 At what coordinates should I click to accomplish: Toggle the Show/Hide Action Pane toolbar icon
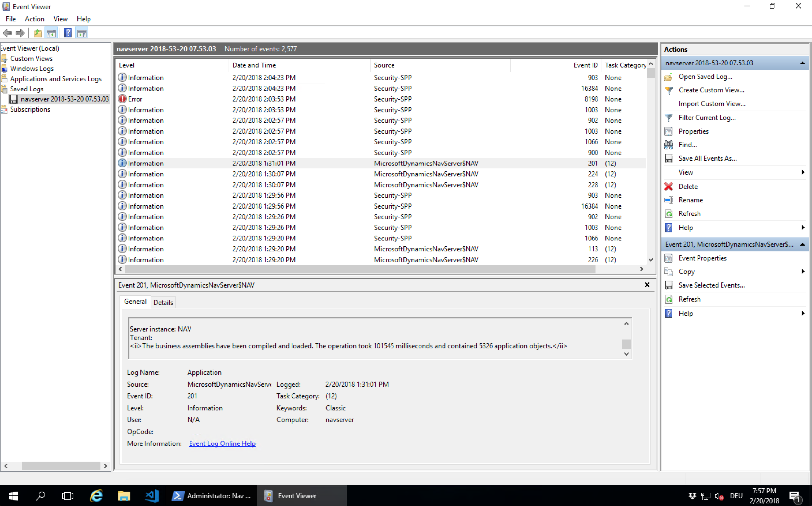(81, 33)
